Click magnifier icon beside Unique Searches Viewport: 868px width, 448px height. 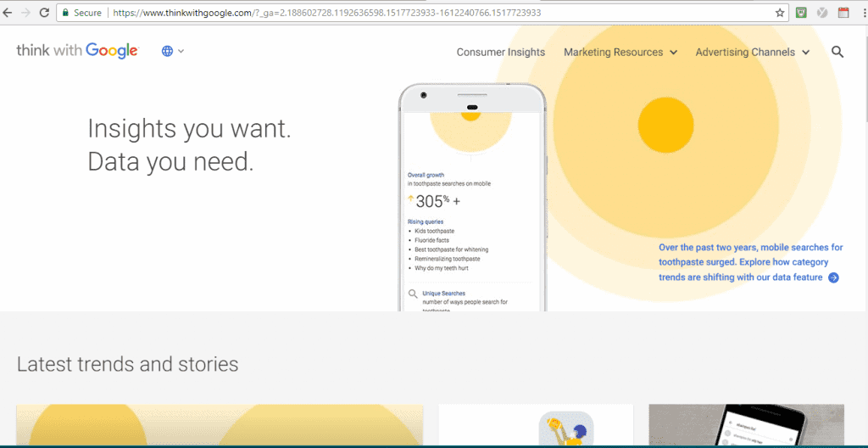413,294
